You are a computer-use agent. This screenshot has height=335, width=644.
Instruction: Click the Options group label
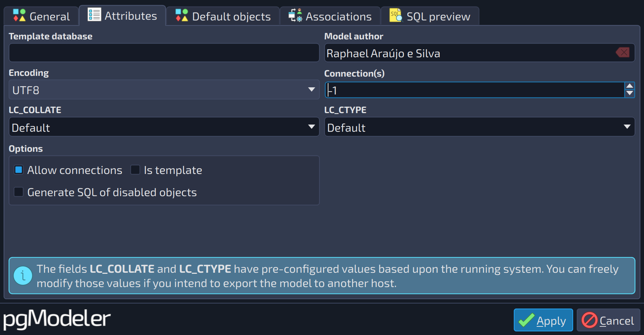pyautogui.click(x=26, y=149)
